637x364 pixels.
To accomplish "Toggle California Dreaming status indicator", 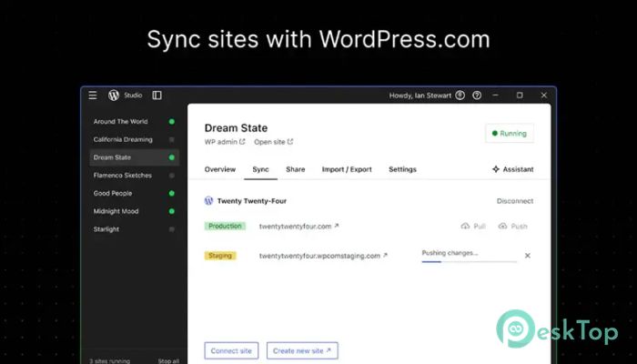I will (x=171, y=139).
